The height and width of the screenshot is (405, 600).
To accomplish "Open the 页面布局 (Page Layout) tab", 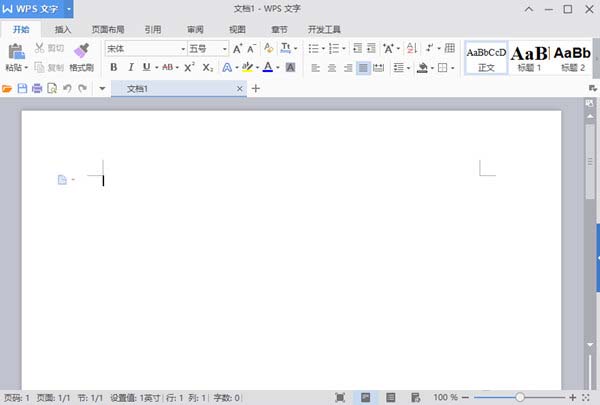I will [x=108, y=30].
